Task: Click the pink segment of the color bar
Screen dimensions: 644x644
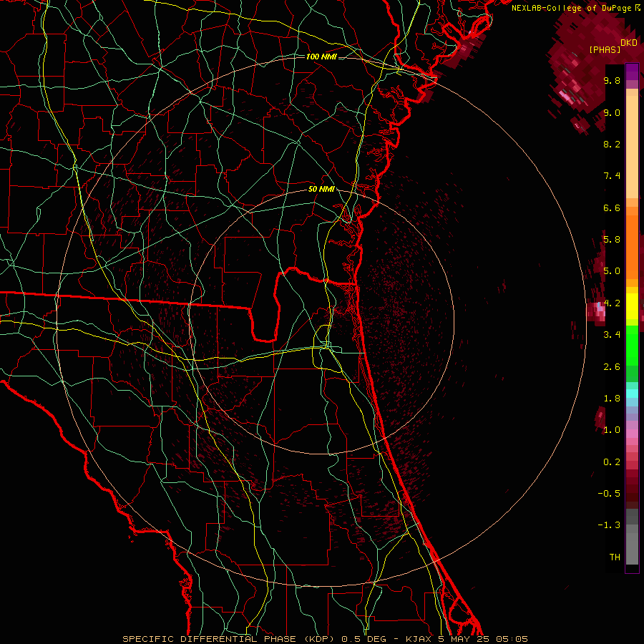Action: 632,434
